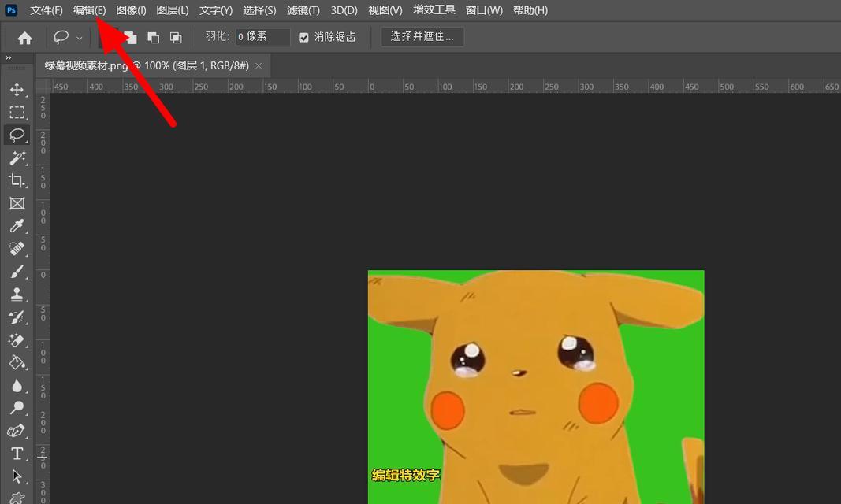This screenshot has height=504, width=841.
Task: Open the 选择(S) menu
Action: tap(259, 10)
